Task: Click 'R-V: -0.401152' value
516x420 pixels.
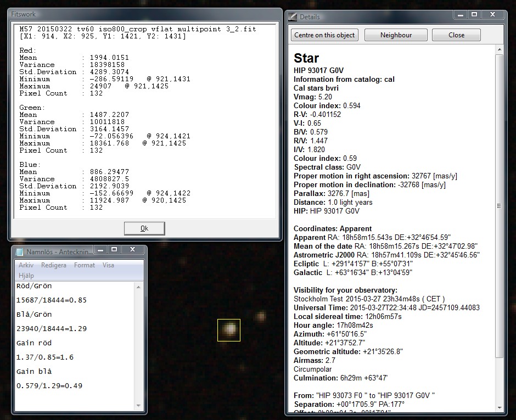Action: (317, 115)
